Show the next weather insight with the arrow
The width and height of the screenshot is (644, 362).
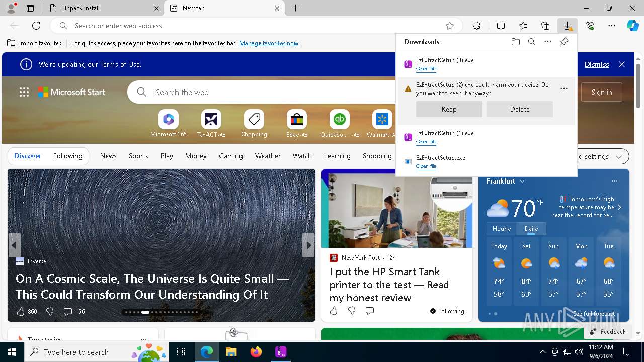pyautogui.click(x=619, y=207)
